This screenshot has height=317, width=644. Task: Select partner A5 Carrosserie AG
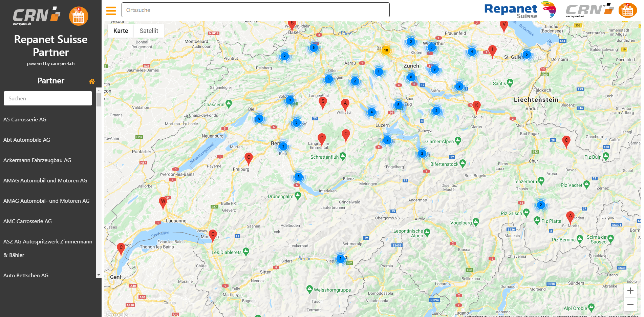[25, 119]
